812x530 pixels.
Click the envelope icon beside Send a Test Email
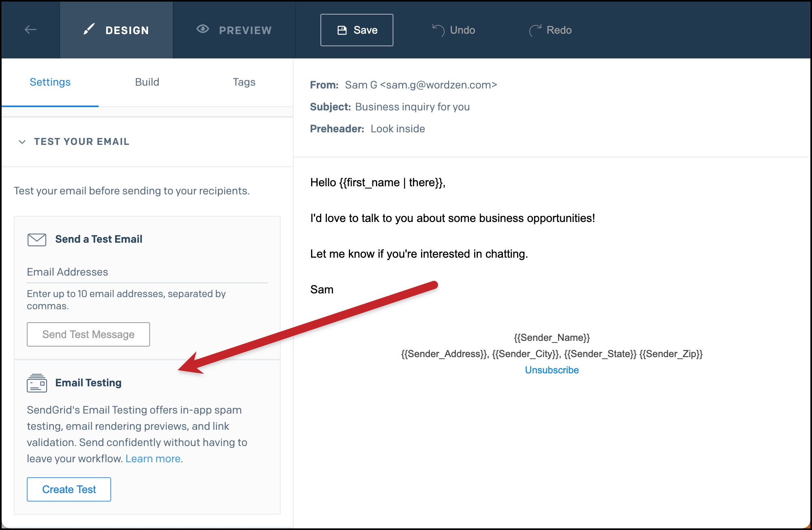pos(37,239)
